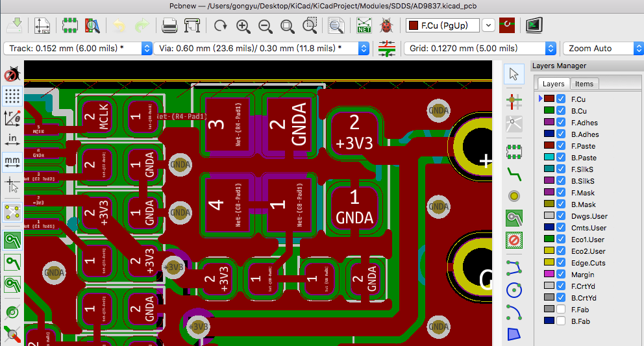The image size is (644, 346).
Task: Uncheck the F.SilkS layer checkbox
Action: click(561, 169)
